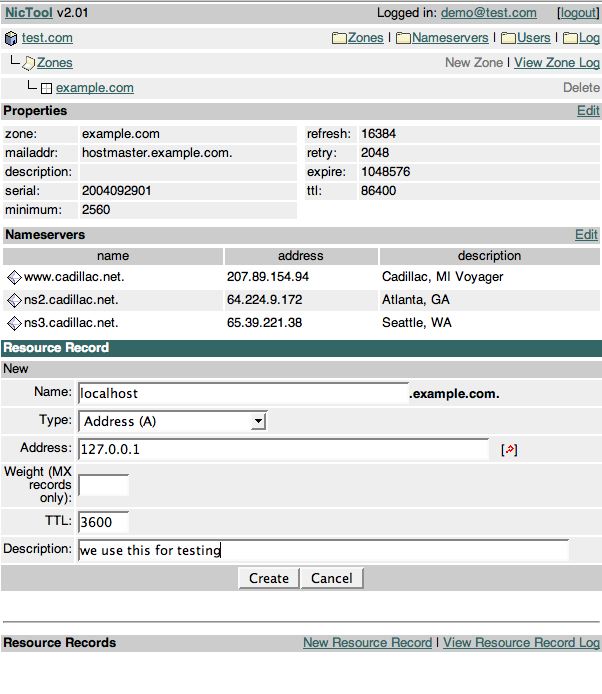Click the Nameservers folder icon
This screenshot has height=694, width=602.
(403, 38)
